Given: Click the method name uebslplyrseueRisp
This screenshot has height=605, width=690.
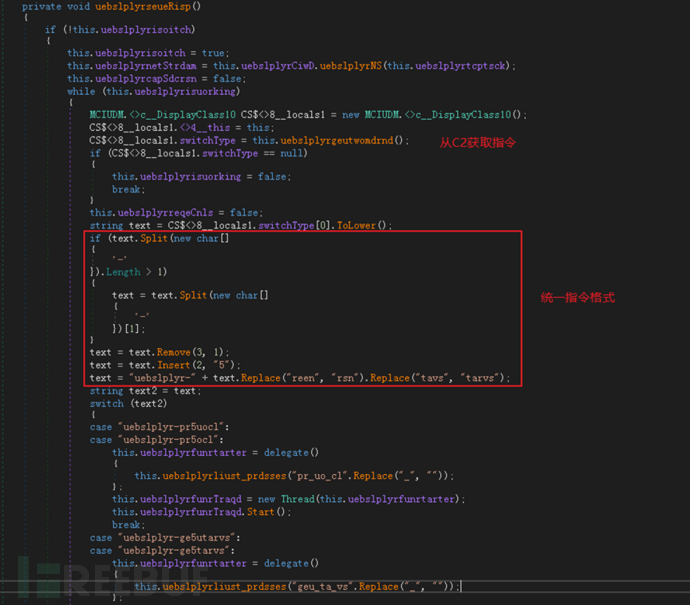Looking at the screenshot, I should [x=143, y=7].
